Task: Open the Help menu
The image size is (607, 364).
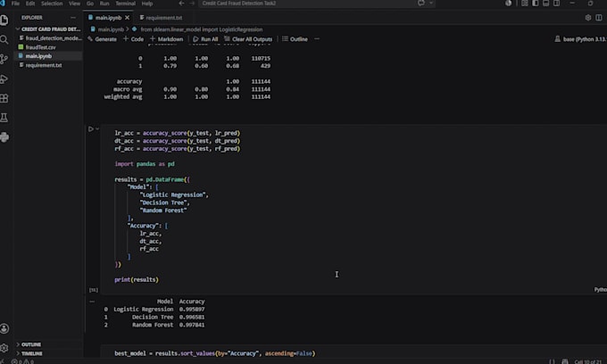Action: coord(147,3)
